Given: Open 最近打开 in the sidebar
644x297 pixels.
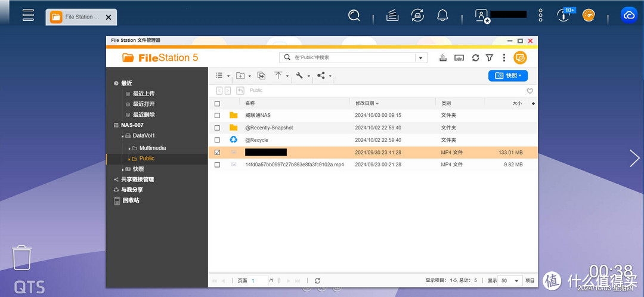Looking at the screenshot, I should coord(144,104).
